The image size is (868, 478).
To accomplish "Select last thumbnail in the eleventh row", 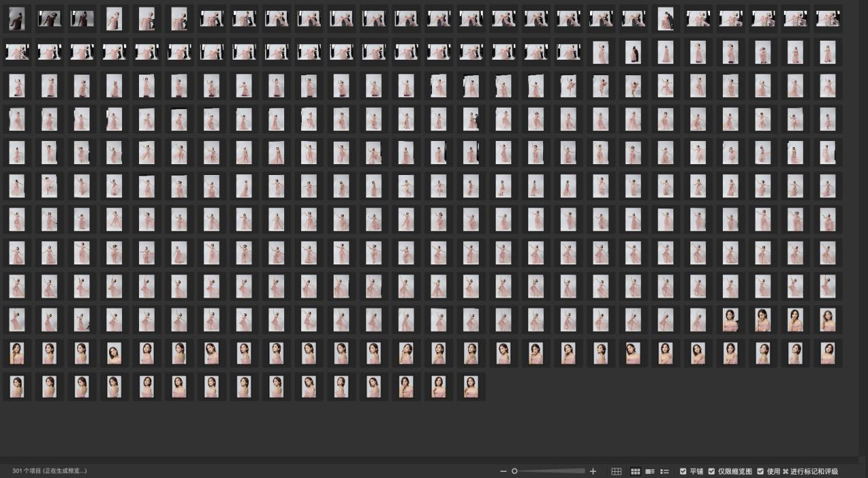I will 827,353.
